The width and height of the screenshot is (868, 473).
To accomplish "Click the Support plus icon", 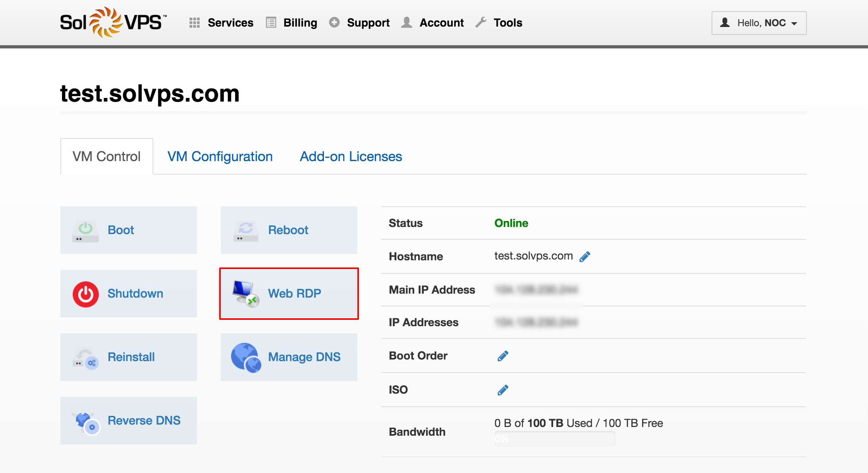I will coord(334,23).
